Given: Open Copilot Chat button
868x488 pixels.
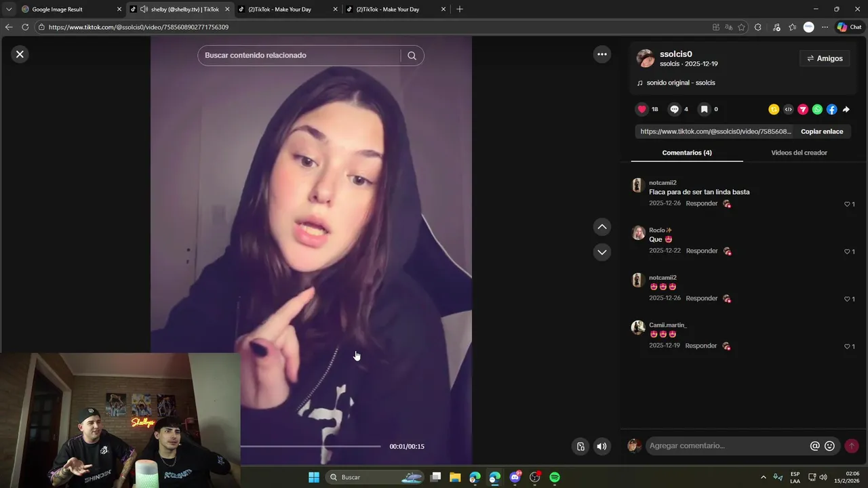Looking at the screenshot, I should pos(849,27).
